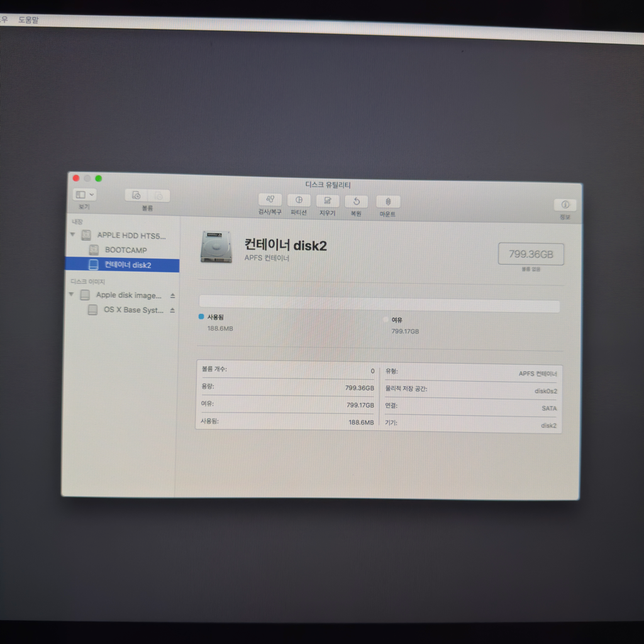Remove a volume using 볼륨 minus icon
The image size is (644, 644).
click(158, 196)
